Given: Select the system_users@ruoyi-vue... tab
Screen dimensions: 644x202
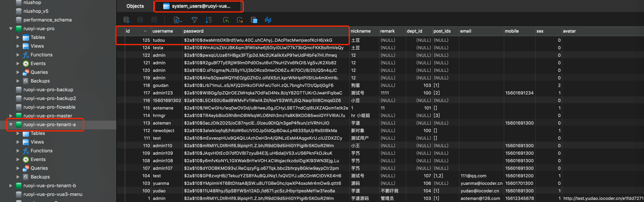Looking at the screenshot, I should click(x=199, y=6).
